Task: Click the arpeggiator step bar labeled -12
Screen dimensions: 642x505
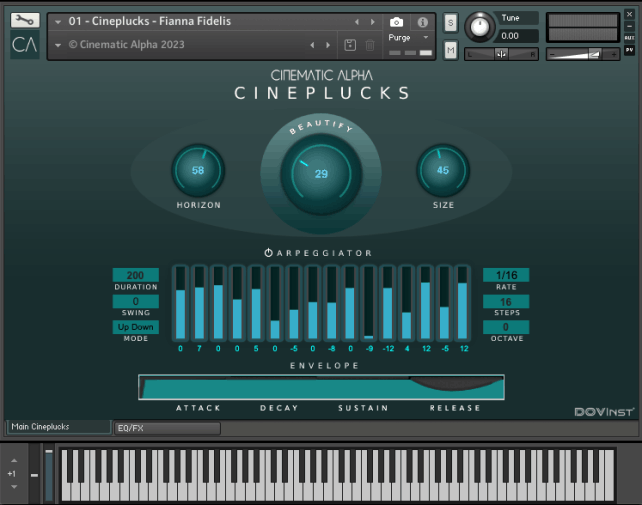Action: point(388,303)
